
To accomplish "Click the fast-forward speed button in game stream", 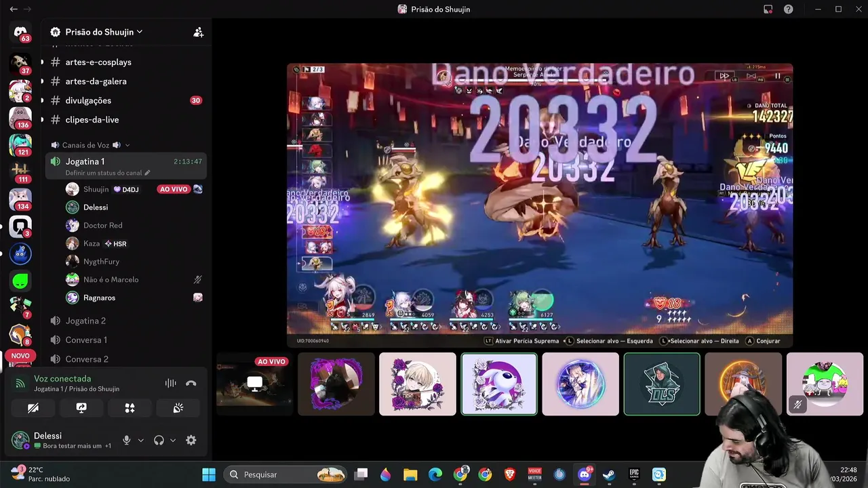I will (x=724, y=76).
